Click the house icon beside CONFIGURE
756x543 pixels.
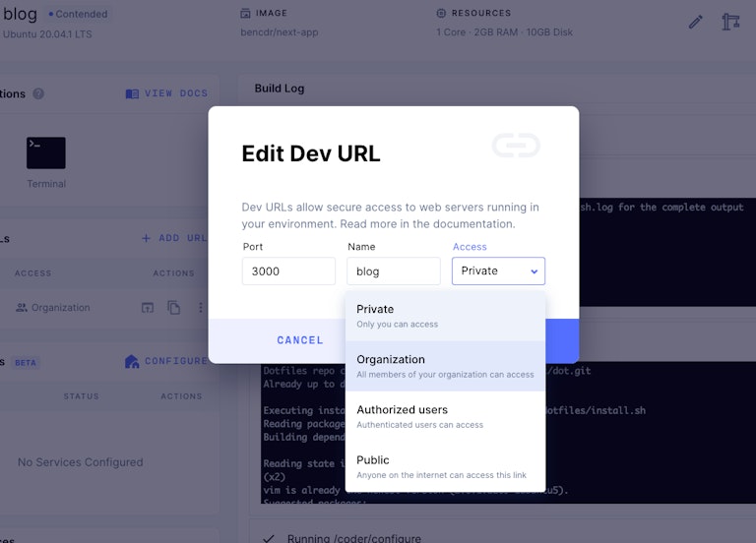pyautogui.click(x=132, y=361)
